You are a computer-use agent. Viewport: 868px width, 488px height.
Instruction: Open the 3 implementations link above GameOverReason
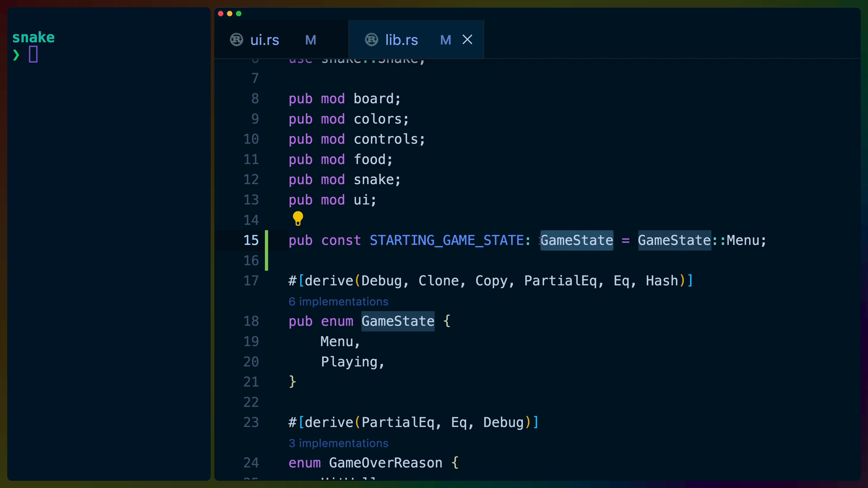tap(338, 443)
